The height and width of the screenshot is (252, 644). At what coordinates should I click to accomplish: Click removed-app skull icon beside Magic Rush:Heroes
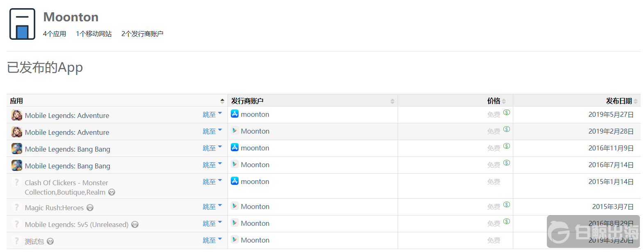click(x=90, y=208)
